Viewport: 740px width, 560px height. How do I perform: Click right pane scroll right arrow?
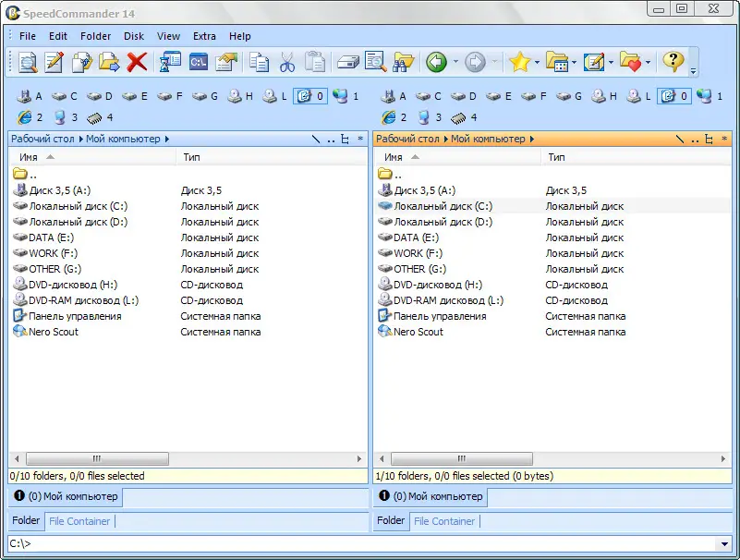[723, 458]
